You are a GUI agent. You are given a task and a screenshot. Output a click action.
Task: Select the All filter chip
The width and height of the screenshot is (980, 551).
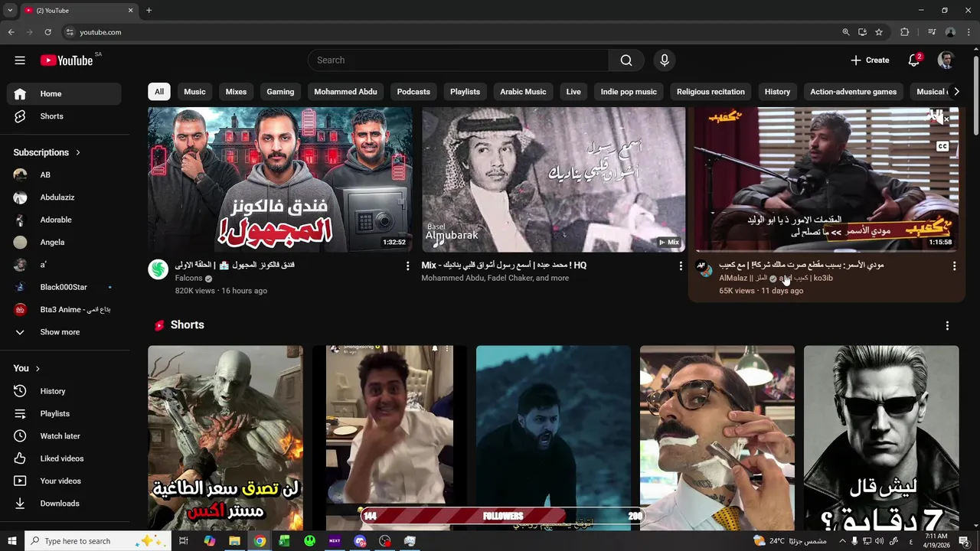(158, 92)
